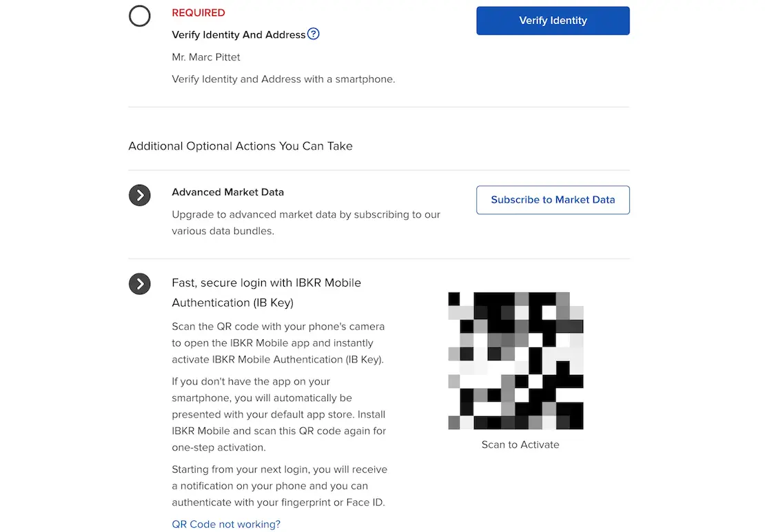765x532 pixels.
Task: Open the 'QR Code not working?' link
Action: tap(226, 524)
